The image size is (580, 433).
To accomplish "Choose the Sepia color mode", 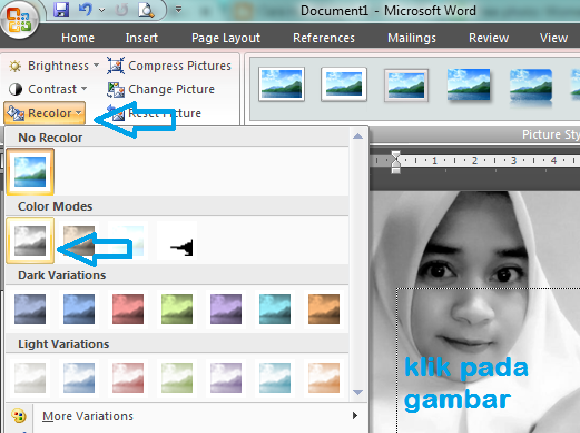I will tap(79, 240).
